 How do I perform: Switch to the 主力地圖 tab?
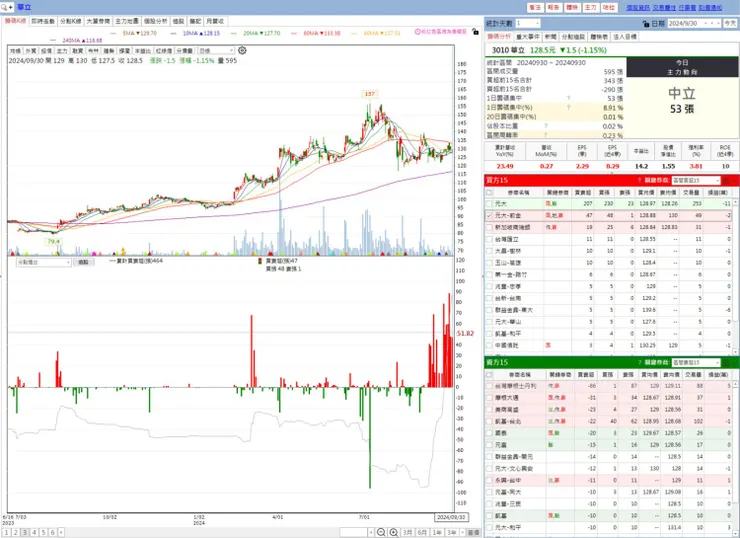point(127,21)
